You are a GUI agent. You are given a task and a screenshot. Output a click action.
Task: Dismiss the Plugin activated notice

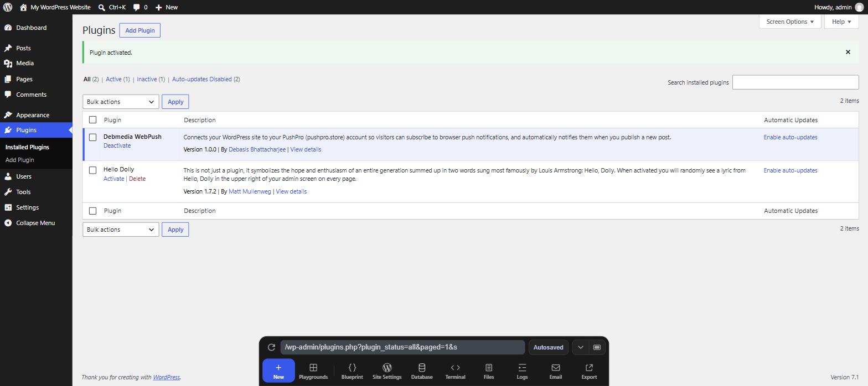[x=848, y=52]
